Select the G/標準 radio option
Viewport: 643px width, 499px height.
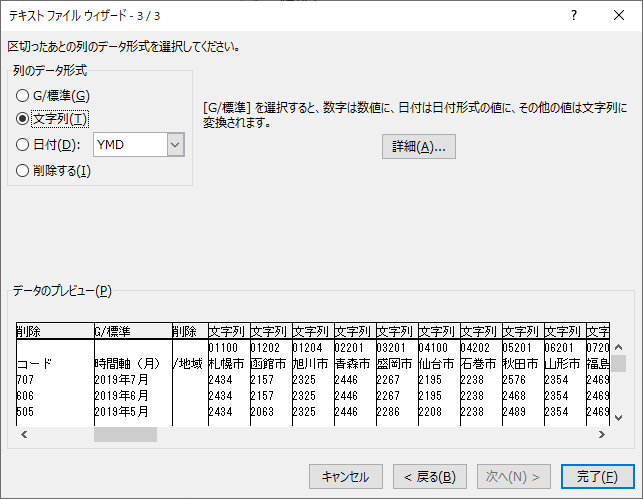tap(23, 95)
